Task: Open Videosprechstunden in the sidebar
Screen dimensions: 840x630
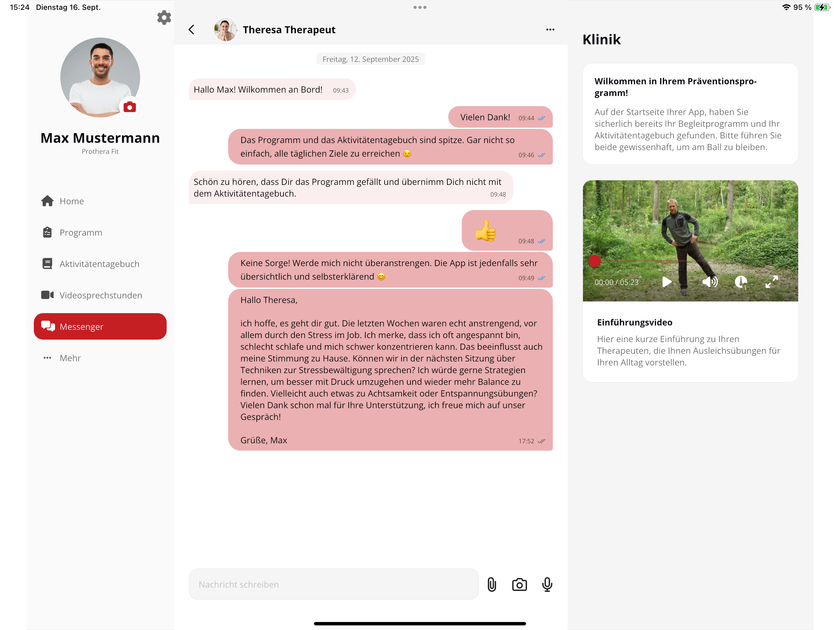Action: click(100, 295)
